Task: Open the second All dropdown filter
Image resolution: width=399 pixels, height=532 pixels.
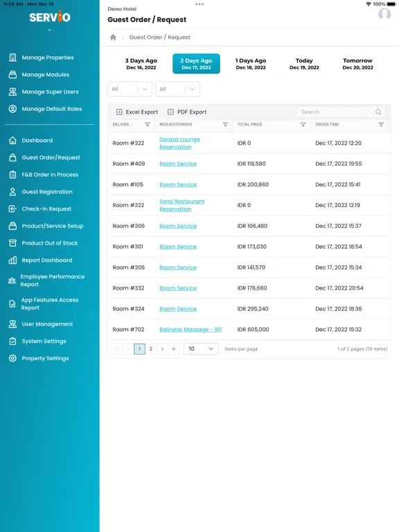Action: (x=177, y=89)
